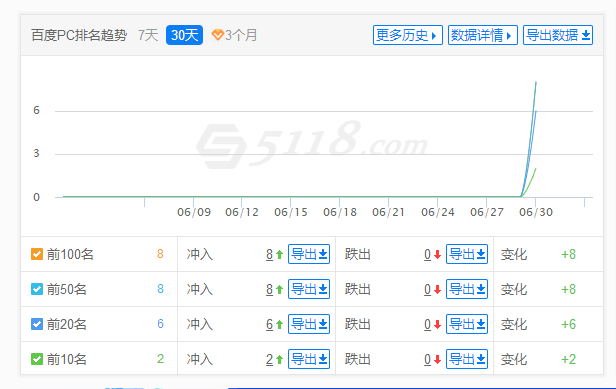The image size is (616, 389).
Task: Click the 前100名 label text
Action: [70, 254]
